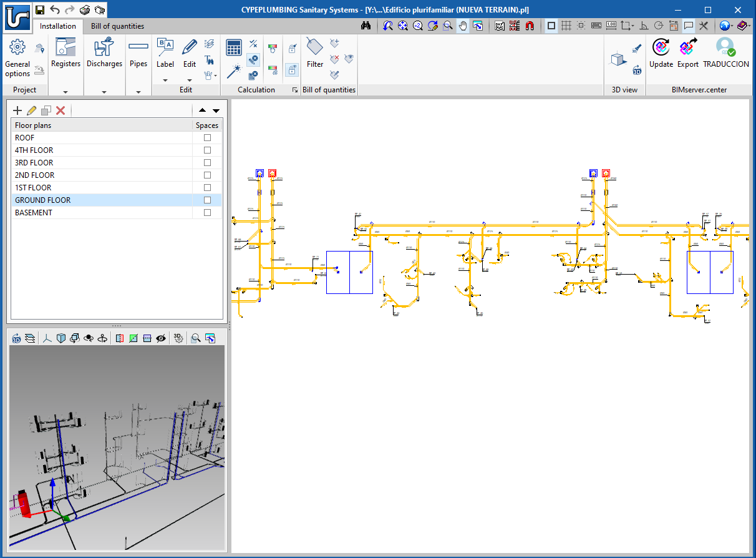Edit floor plan using pencil icon
The width and height of the screenshot is (756, 558).
pyautogui.click(x=32, y=110)
